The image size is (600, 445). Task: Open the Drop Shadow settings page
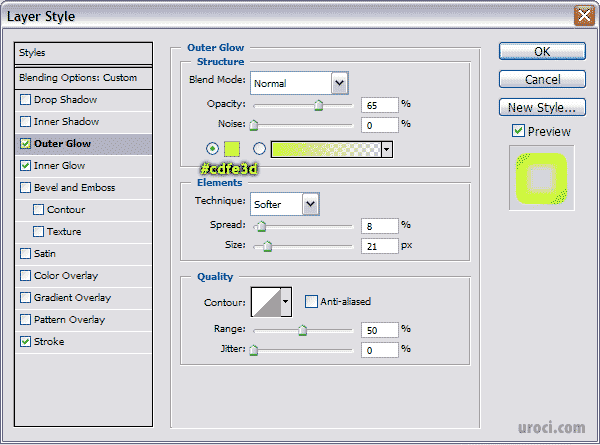pos(65,100)
